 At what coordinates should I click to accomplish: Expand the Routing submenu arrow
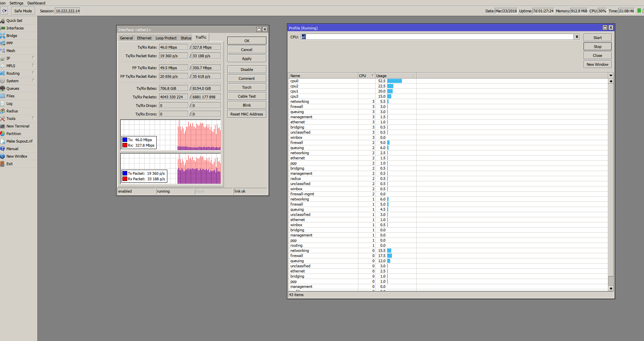coord(33,73)
